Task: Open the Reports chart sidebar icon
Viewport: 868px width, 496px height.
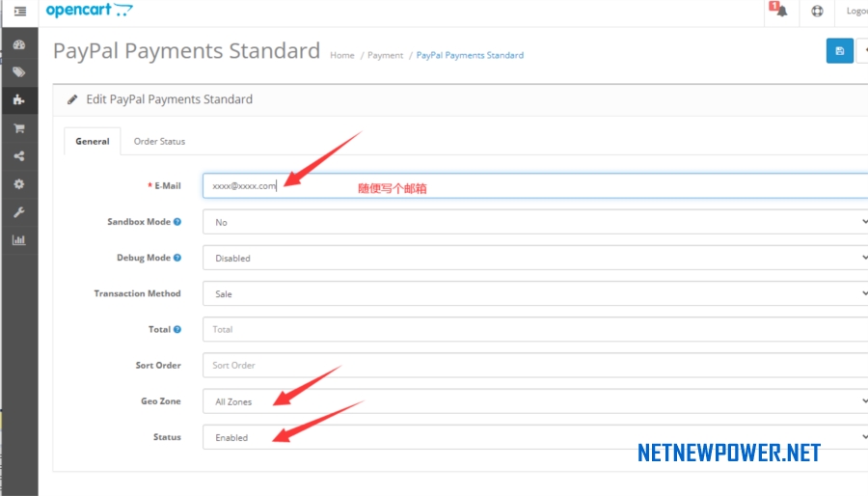Action: pyautogui.click(x=19, y=240)
